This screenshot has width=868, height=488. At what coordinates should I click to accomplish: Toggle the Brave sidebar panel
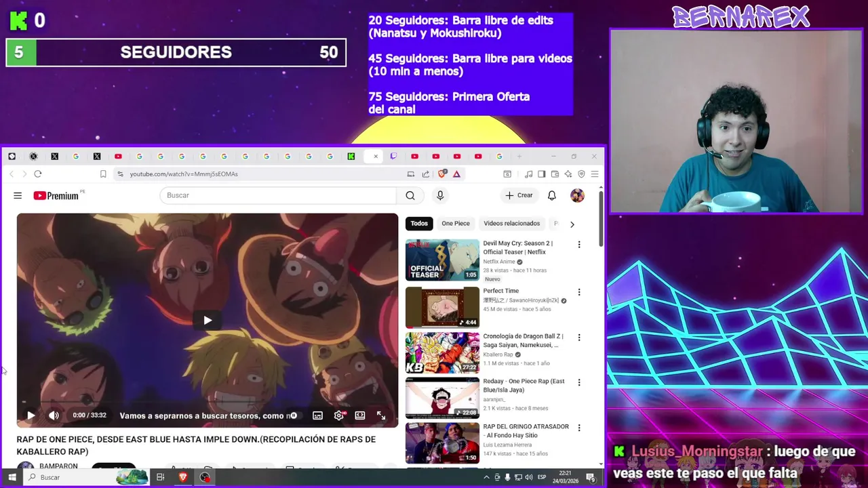(x=541, y=174)
